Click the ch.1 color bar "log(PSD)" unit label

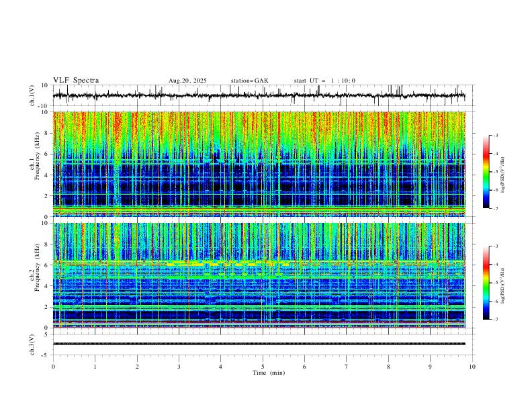coord(502,175)
